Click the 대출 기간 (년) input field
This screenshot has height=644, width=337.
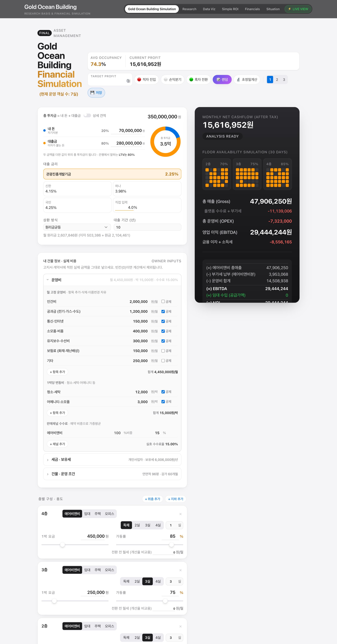[x=147, y=227]
